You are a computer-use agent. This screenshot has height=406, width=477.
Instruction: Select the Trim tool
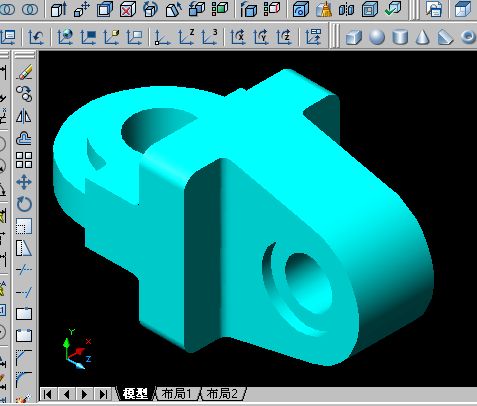tap(24, 270)
